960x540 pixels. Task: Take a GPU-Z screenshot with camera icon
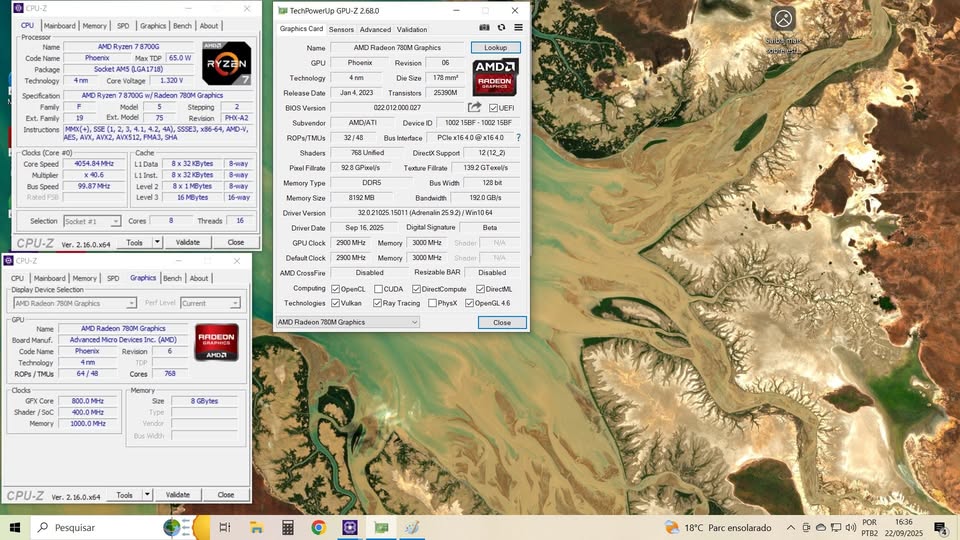(484, 28)
